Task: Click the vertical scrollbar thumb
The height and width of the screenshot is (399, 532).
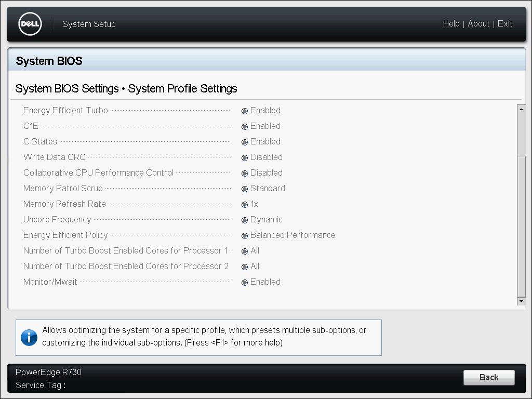Action: [x=521, y=228]
